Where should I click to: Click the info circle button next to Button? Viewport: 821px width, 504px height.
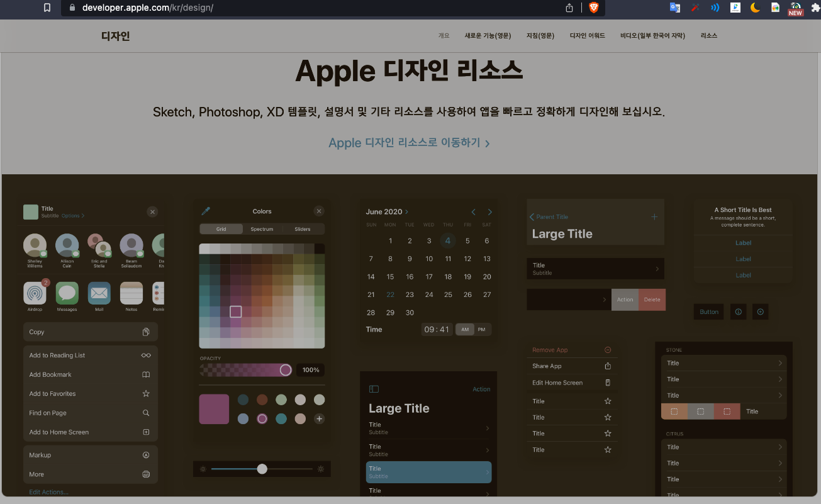[739, 311]
